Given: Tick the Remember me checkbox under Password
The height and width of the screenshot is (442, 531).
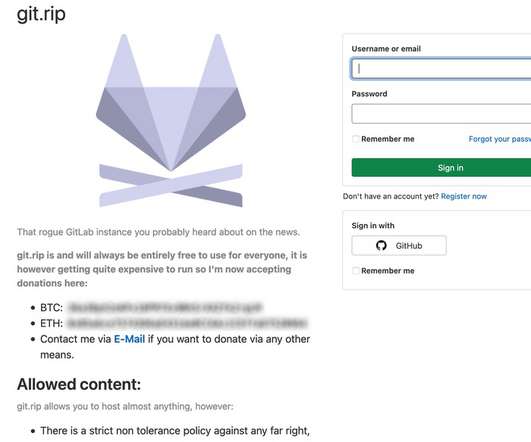Looking at the screenshot, I should (356, 139).
